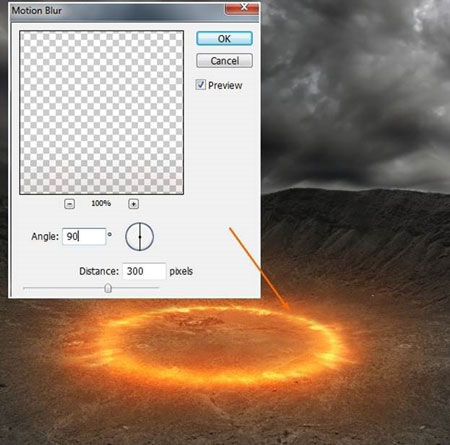The height and width of the screenshot is (445, 450).
Task: Close the Motion Blur dialog
Action: (242, 8)
